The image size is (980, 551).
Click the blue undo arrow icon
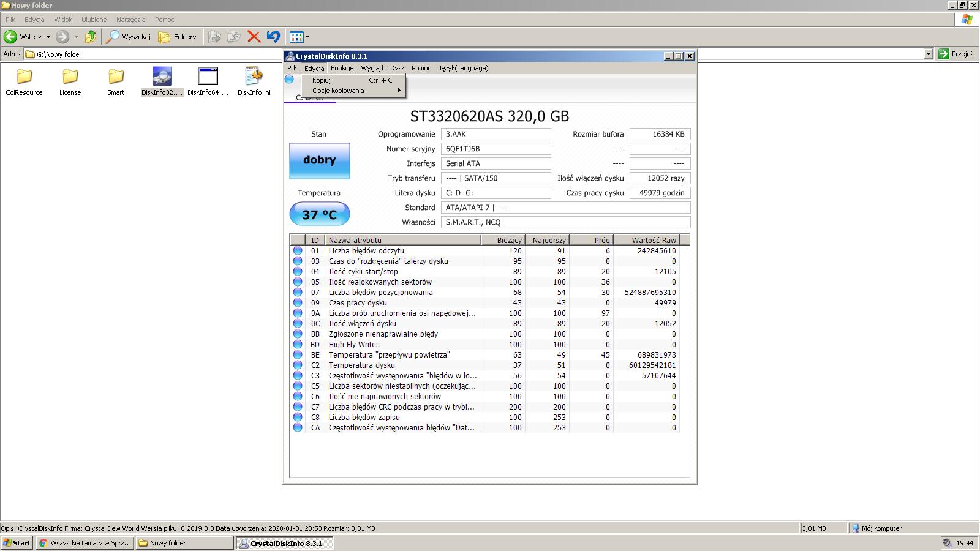(x=273, y=37)
